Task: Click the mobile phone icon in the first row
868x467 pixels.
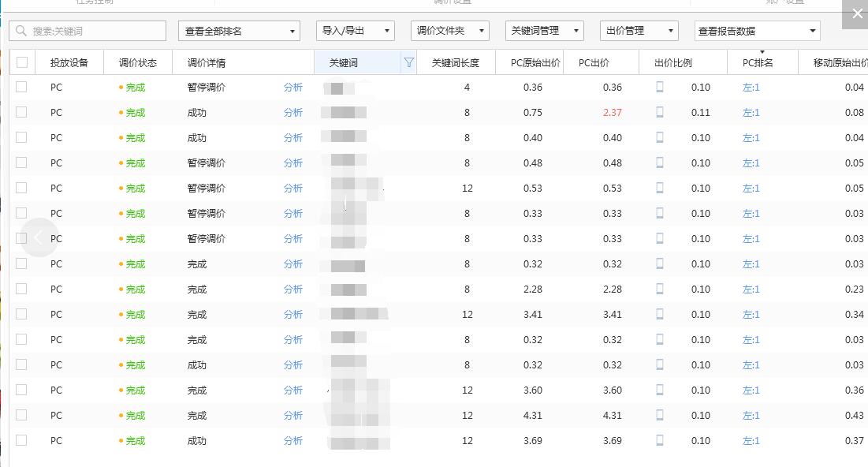Action: pos(659,87)
